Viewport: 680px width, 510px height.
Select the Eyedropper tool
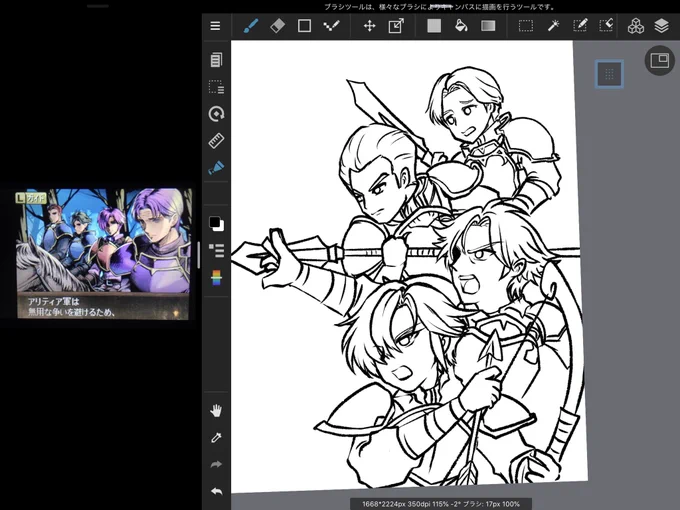(x=216, y=438)
